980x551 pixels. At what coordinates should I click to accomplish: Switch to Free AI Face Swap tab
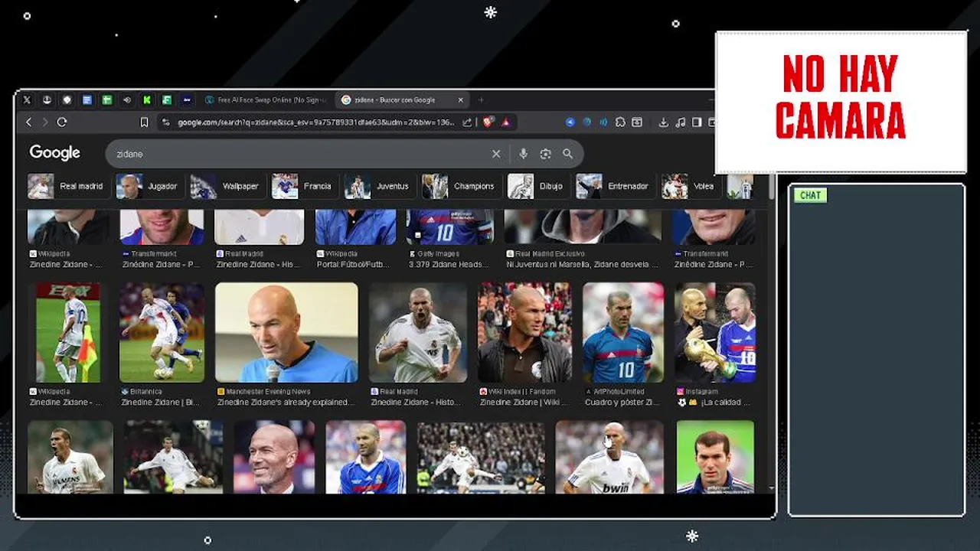(x=265, y=100)
